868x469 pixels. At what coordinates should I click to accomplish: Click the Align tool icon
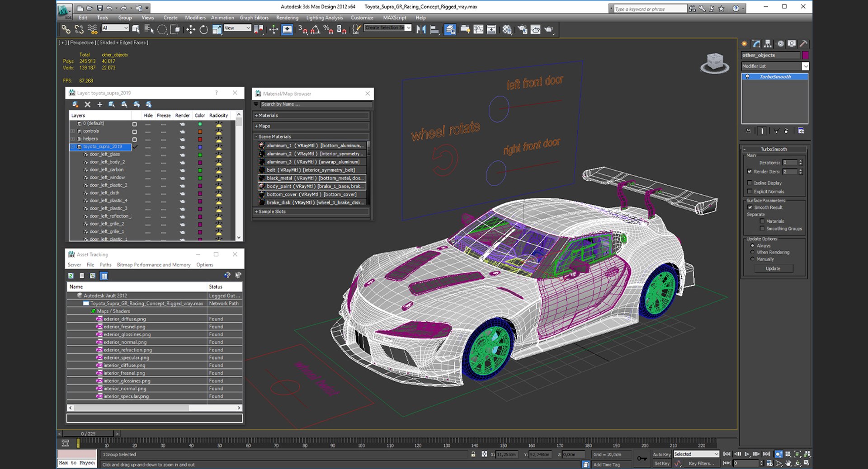[x=434, y=29]
